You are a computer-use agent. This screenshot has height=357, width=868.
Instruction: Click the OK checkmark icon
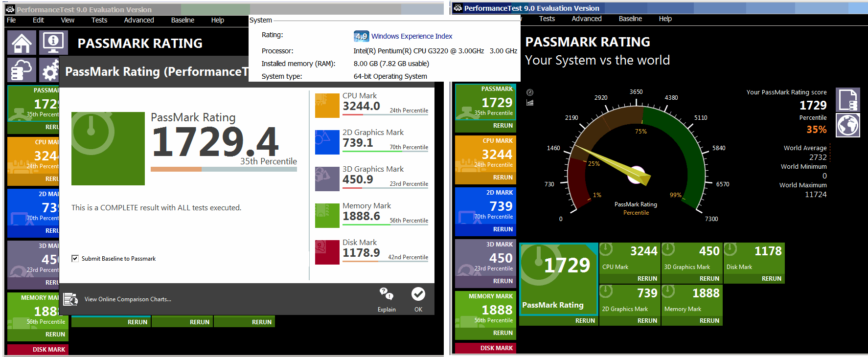418,294
